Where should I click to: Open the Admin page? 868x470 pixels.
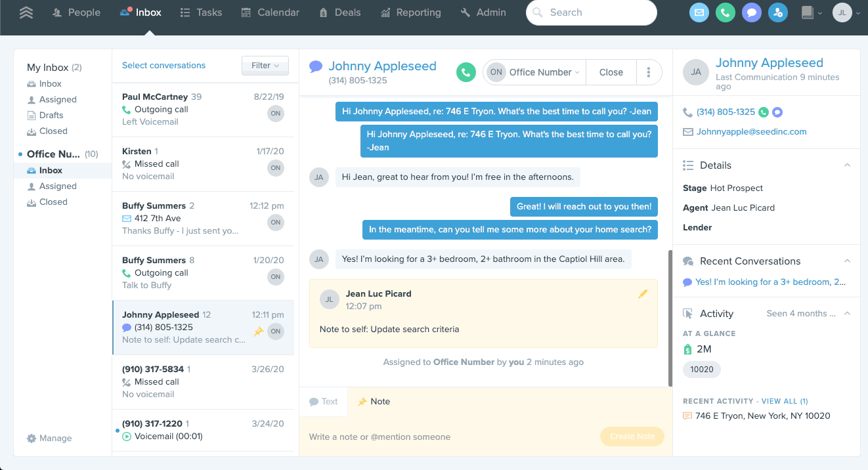483,12
